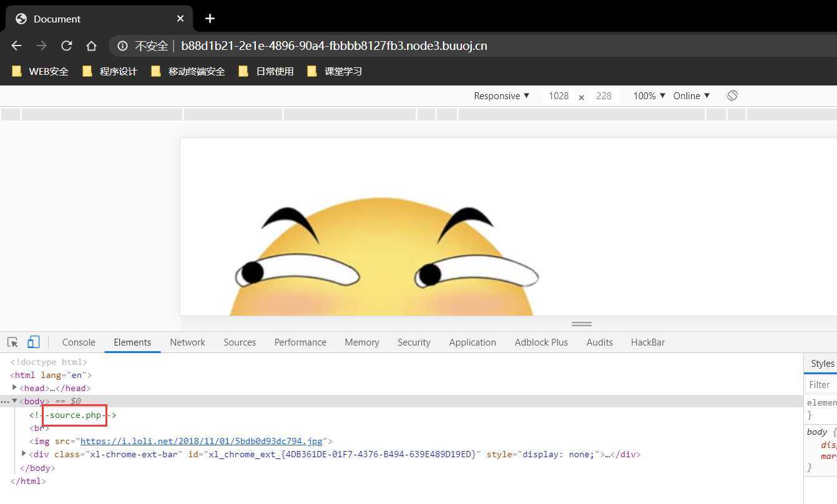Open the HackBar panel tab

[647, 342]
